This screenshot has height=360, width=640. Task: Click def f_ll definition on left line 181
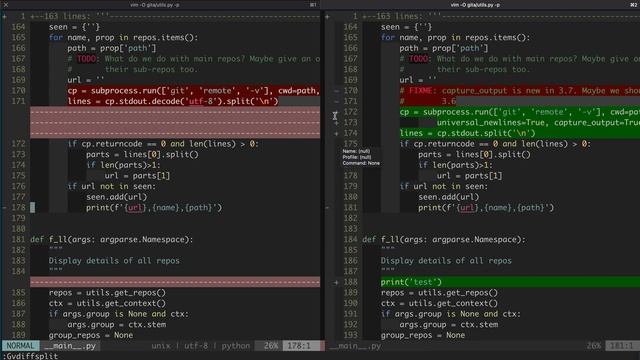pyautogui.click(x=112, y=240)
